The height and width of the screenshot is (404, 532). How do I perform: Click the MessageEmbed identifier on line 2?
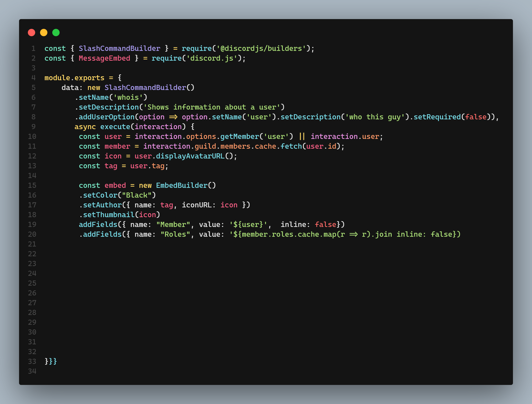[104, 58]
